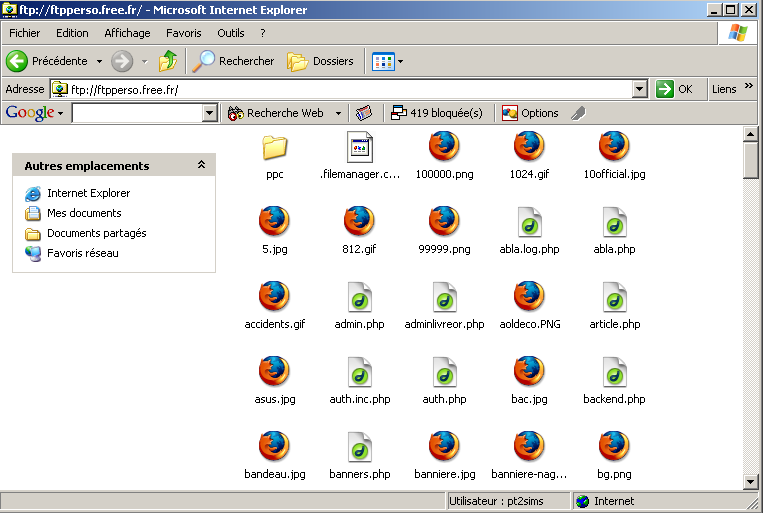
Task: Open the Edition menu
Action: click(72, 33)
